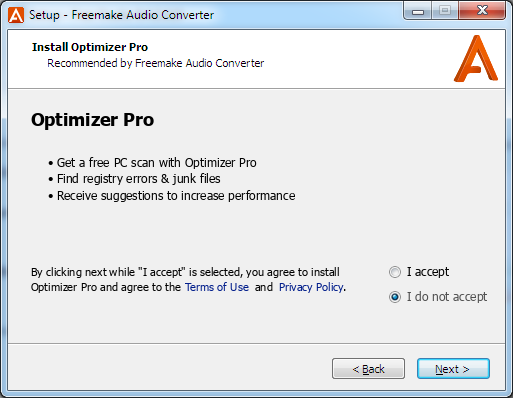The width and height of the screenshot is (513, 398).
Task: Click the large orange Freemake logo
Action: coord(476,58)
